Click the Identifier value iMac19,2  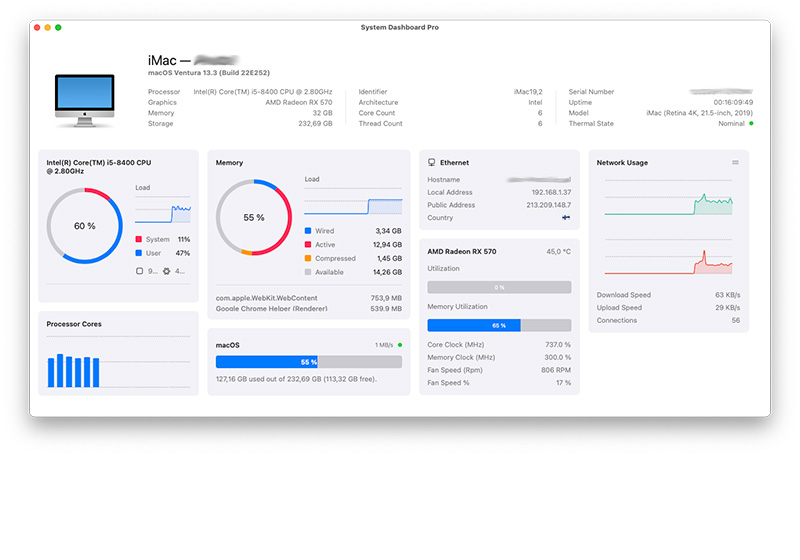[x=528, y=92]
